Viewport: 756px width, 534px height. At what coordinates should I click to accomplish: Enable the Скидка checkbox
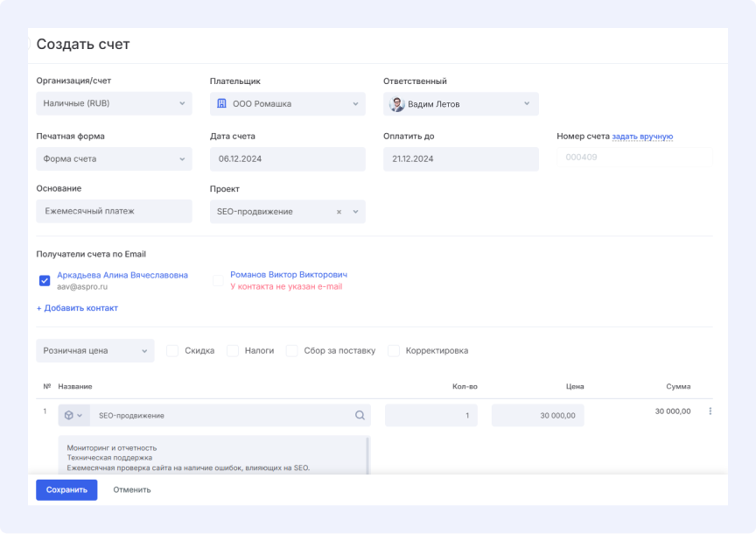click(x=172, y=351)
